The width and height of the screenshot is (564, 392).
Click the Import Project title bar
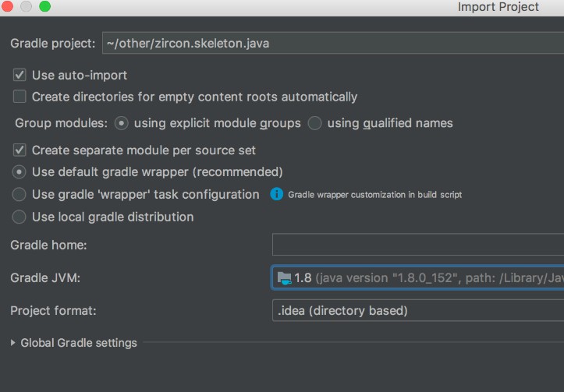point(282,7)
